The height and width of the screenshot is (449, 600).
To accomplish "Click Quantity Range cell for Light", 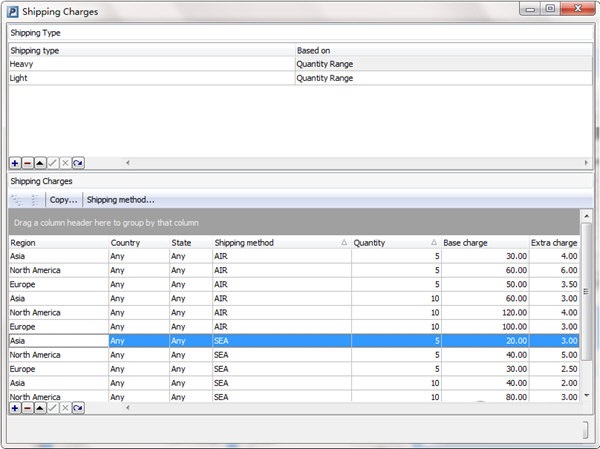I will [444, 78].
